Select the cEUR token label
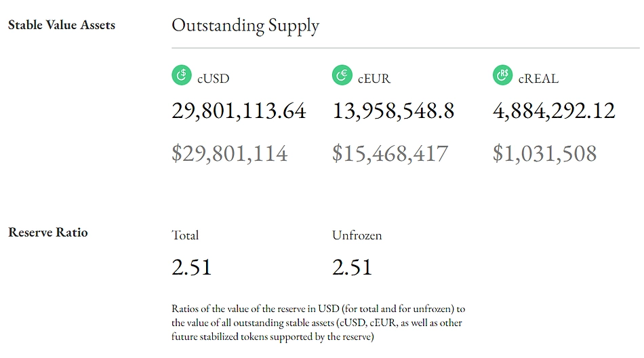The height and width of the screenshot is (358, 644). 374,78
